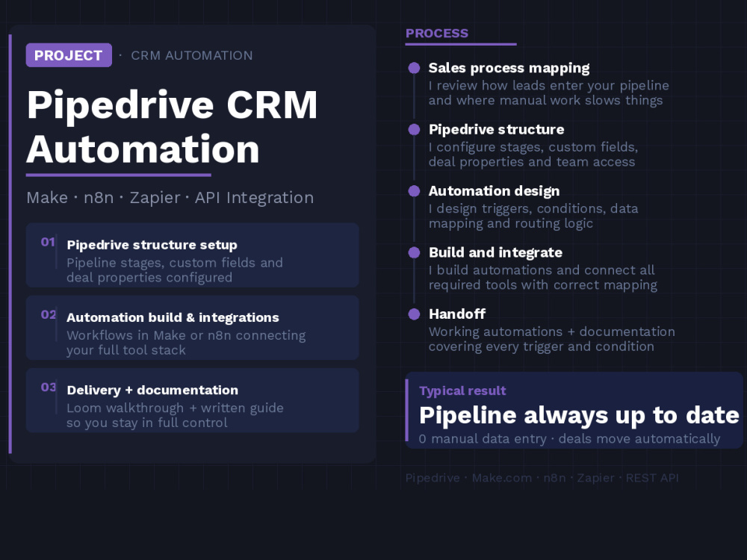
Task: Click 'I design triggers, conditions, data' text
Action: 533,208
